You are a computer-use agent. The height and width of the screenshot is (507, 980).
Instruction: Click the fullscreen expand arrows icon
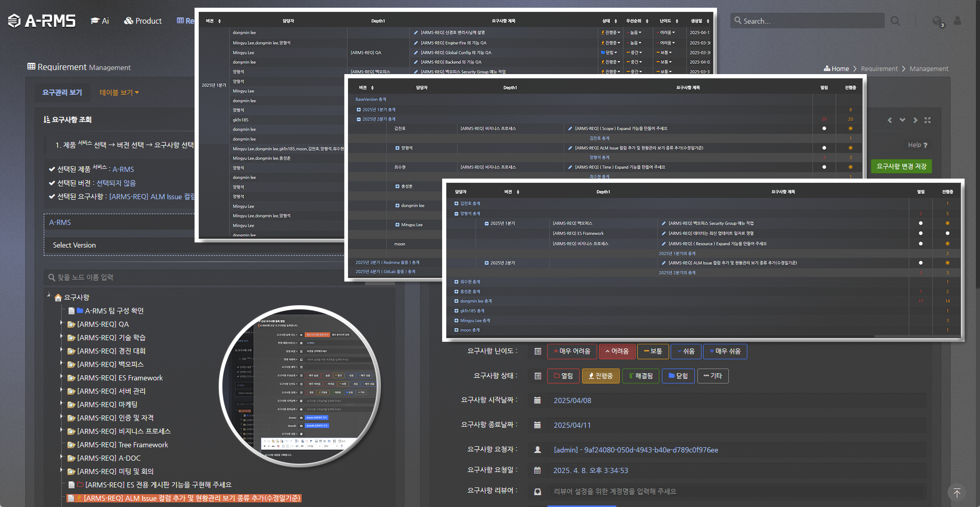(x=927, y=120)
